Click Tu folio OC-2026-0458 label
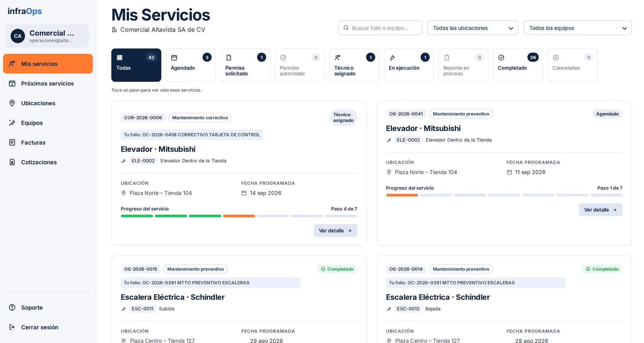The height and width of the screenshot is (343, 644). pyautogui.click(x=192, y=135)
